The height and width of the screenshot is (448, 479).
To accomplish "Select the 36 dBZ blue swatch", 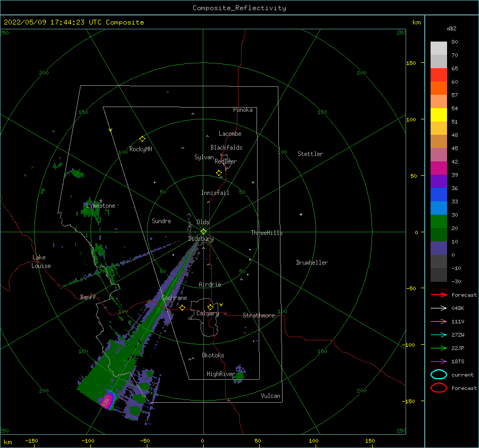I will coord(439,194).
